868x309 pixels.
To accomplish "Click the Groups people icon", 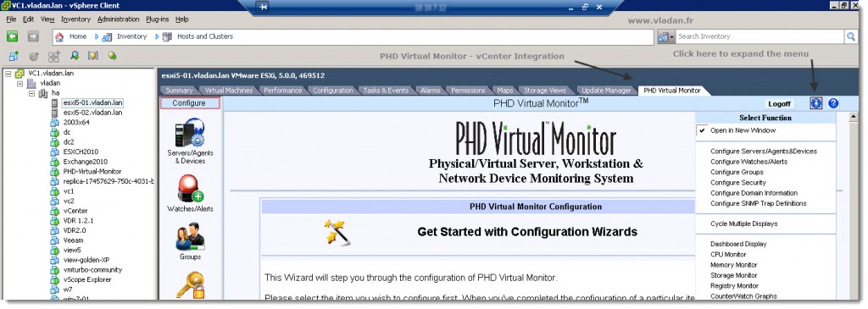I will tap(190, 237).
